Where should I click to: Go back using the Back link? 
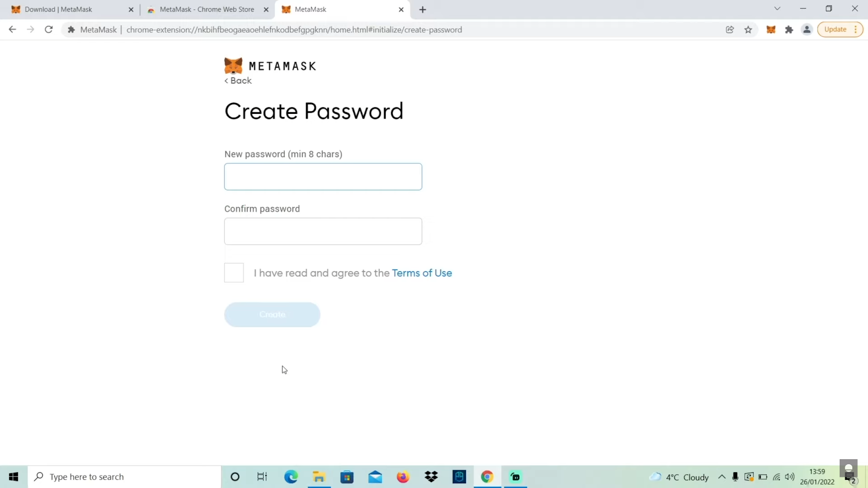(x=238, y=81)
